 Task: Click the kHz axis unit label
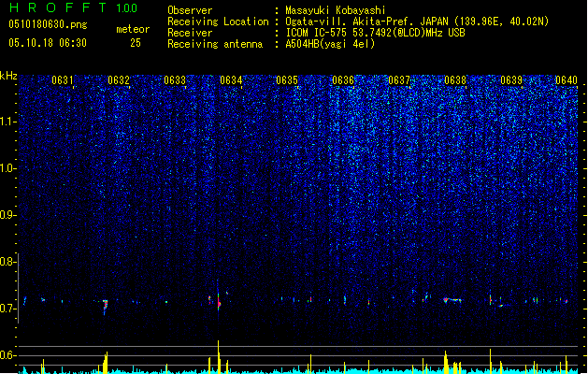click(x=8, y=76)
